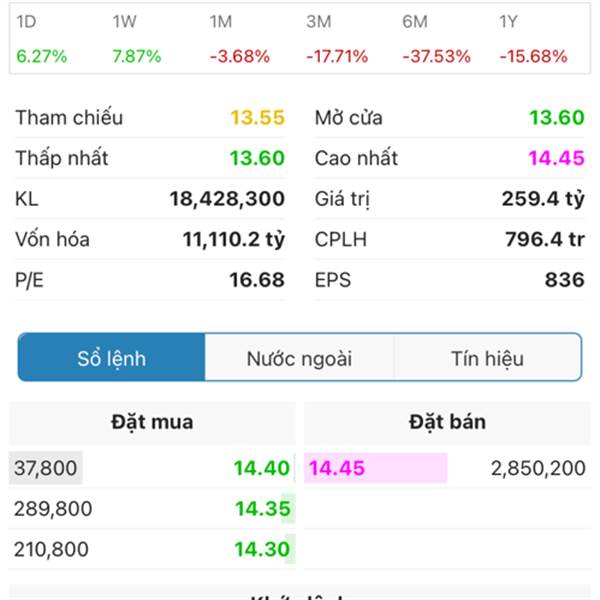Open the 1Y performance period
The image size is (600, 600).
pos(533,40)
